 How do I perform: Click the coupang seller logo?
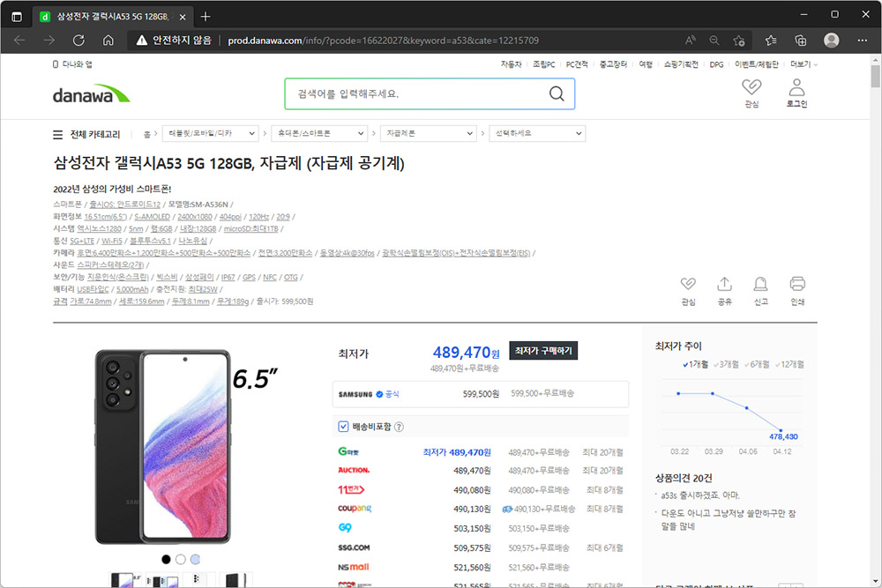[x=355, y=508]
